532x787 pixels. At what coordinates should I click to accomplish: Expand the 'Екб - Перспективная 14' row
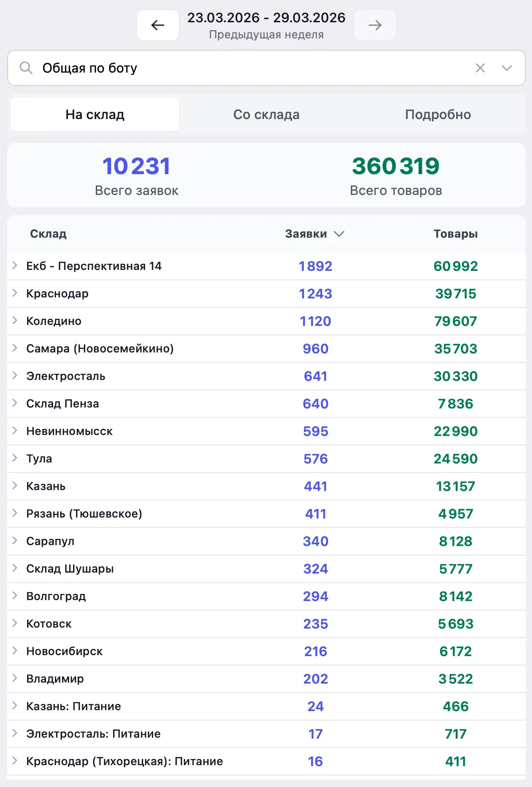point(15,266)
